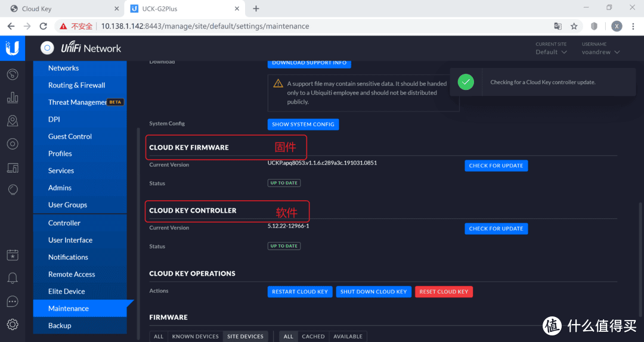
Task: Select the Maintenance settings item
Action: (x=80, y=308)
